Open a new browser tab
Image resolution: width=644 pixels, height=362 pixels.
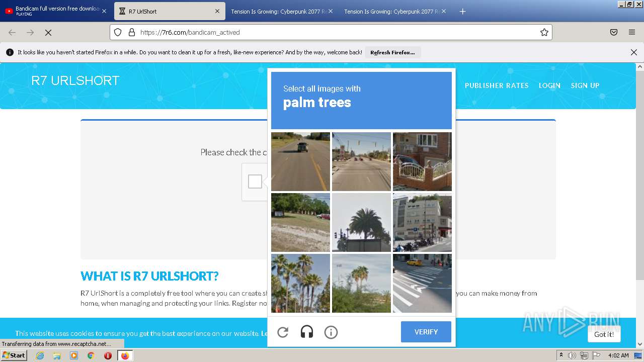pyautogui.click(x=462, y=11)
